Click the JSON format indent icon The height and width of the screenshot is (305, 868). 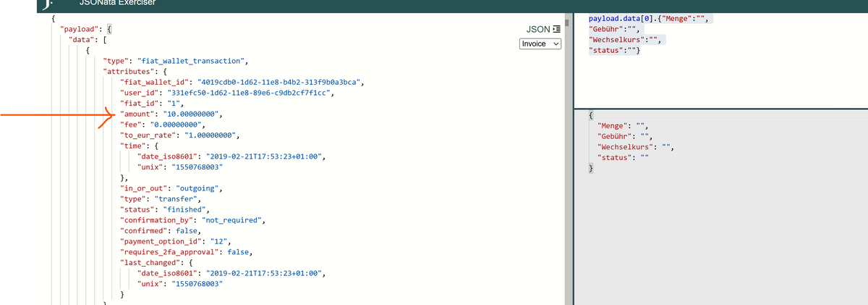click(556, 29)
